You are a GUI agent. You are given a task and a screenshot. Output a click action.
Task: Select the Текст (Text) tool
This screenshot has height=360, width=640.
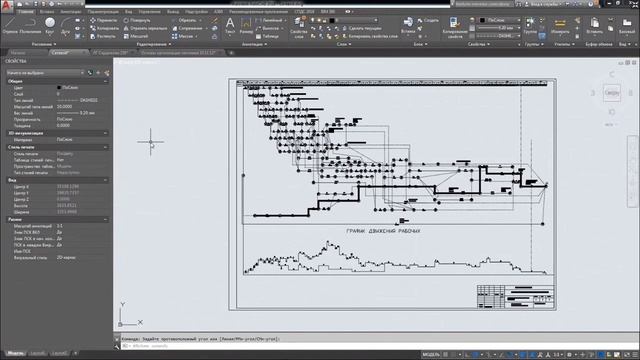230,25
